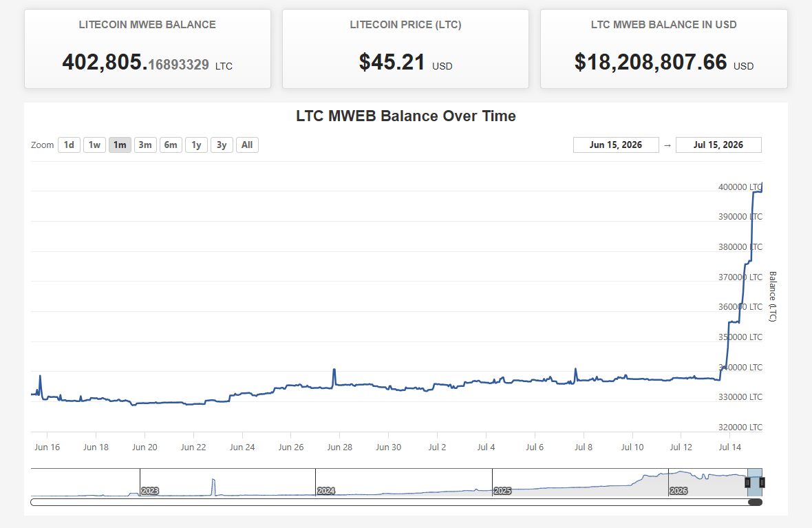Click the 320000 LTC y-axis label
This screenshot has width=812, height=528.
[740, 427]
